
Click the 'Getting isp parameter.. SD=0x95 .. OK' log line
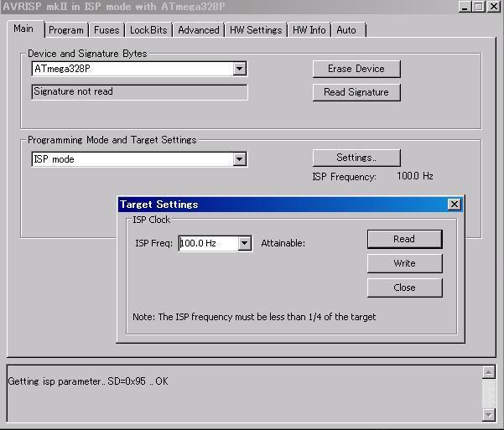(x=88, y=381)
